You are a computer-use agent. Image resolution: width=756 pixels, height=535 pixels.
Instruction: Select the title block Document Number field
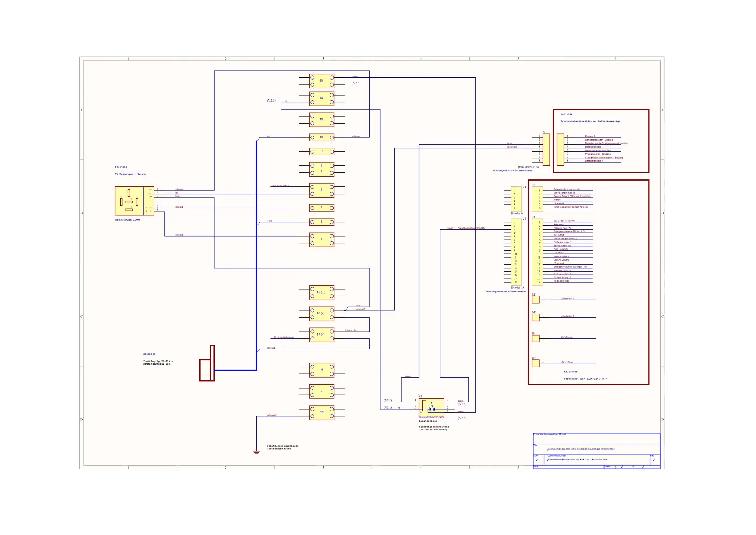(598, 460)
